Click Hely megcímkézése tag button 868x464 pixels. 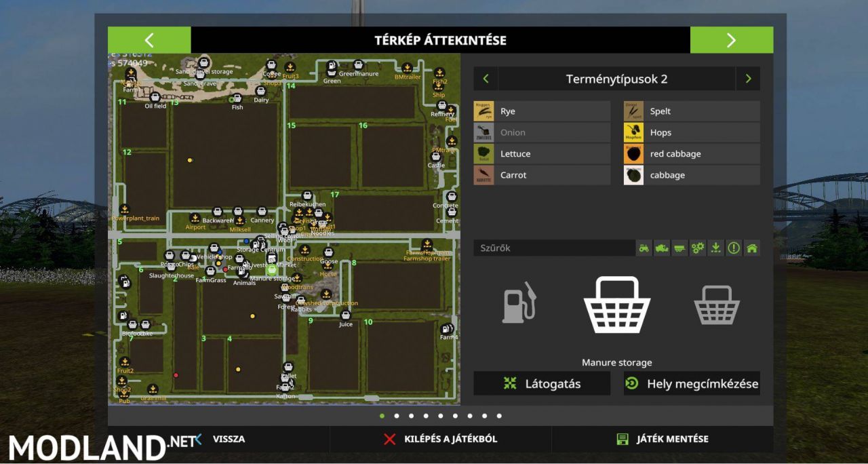point(692,383)
